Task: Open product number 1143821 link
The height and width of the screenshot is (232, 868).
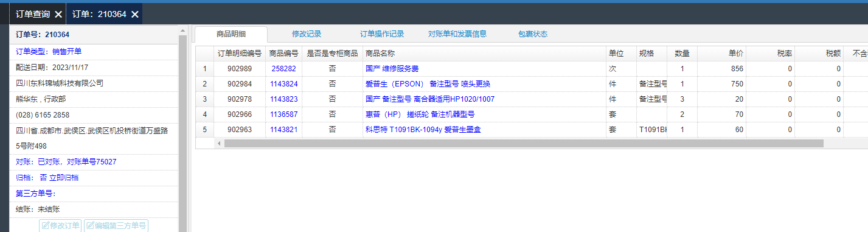Action: pyautogui.click(x=283, y=130)
